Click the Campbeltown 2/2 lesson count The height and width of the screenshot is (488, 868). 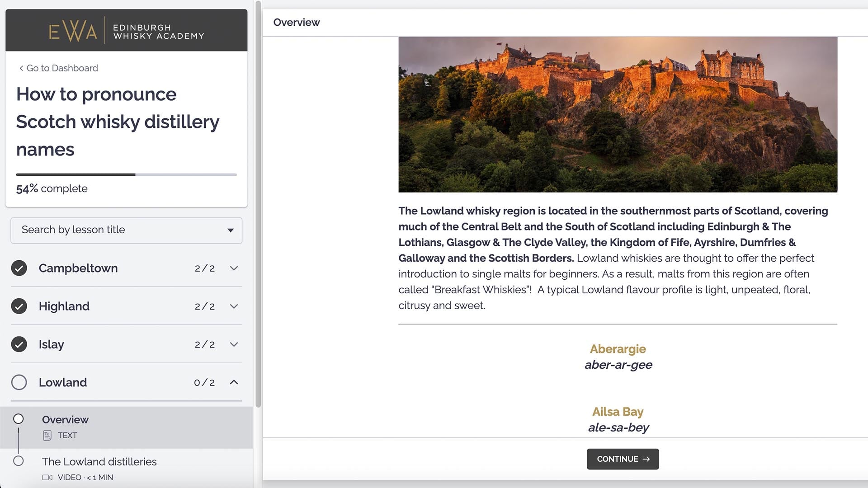coord(205,268)
